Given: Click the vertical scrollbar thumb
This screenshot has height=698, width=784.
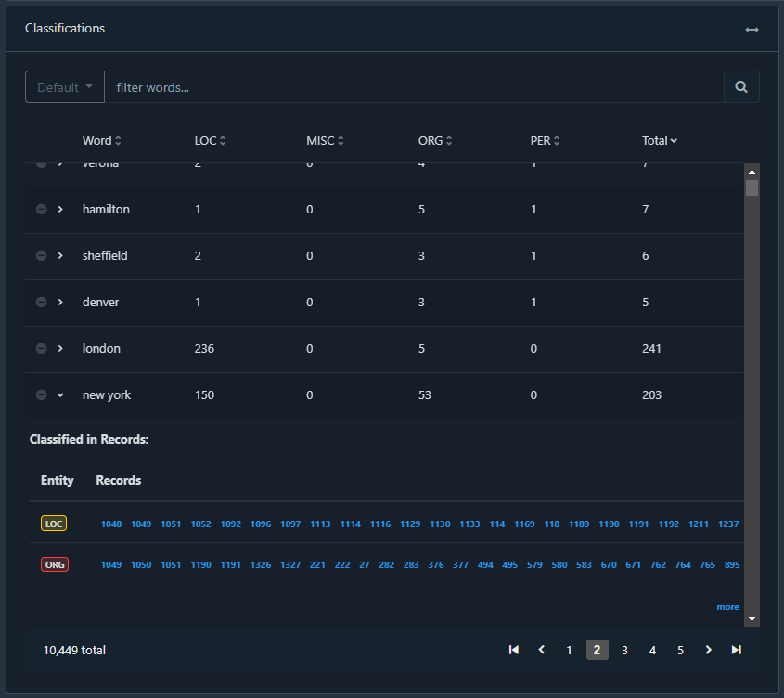Looking at the screenshot, I should point(752,188).
